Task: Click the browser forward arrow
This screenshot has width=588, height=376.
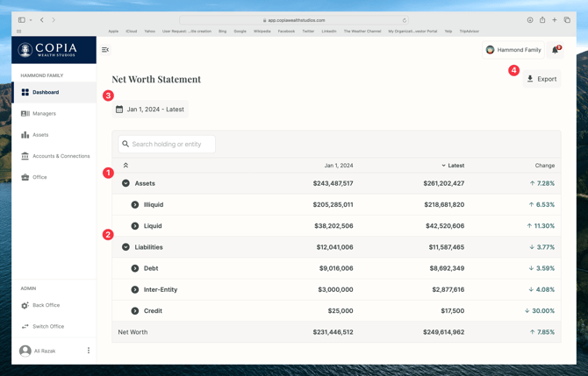Action: [x=54, y=20]
